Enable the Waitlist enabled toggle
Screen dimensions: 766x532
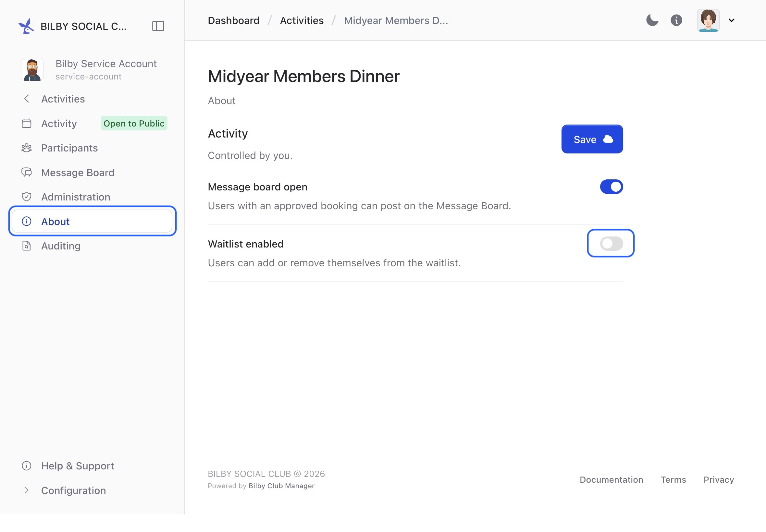click(x=611, y=243)
